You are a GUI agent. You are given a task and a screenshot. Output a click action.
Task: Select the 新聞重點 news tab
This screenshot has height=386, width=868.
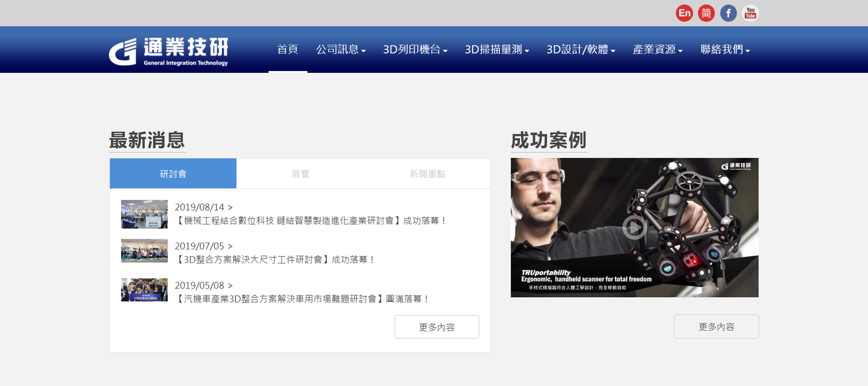[427, 174]
